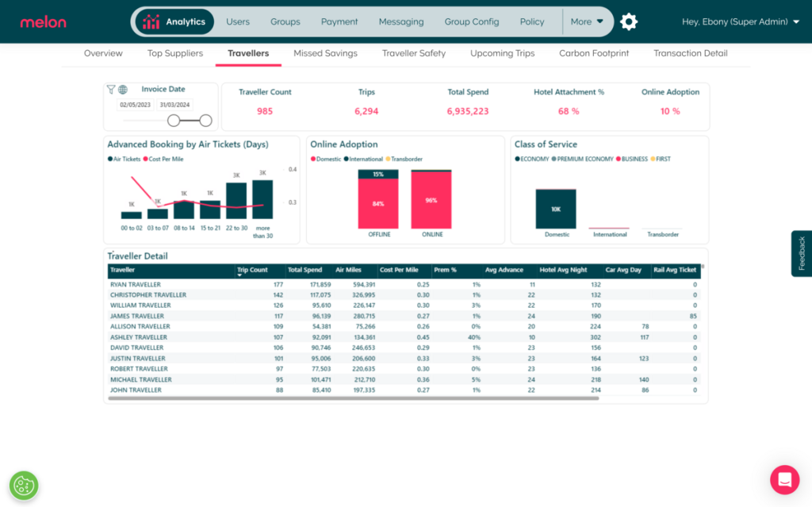Click the invoice end date field 31/03/2024
The image size is (812, 507).
pos(174,105)
